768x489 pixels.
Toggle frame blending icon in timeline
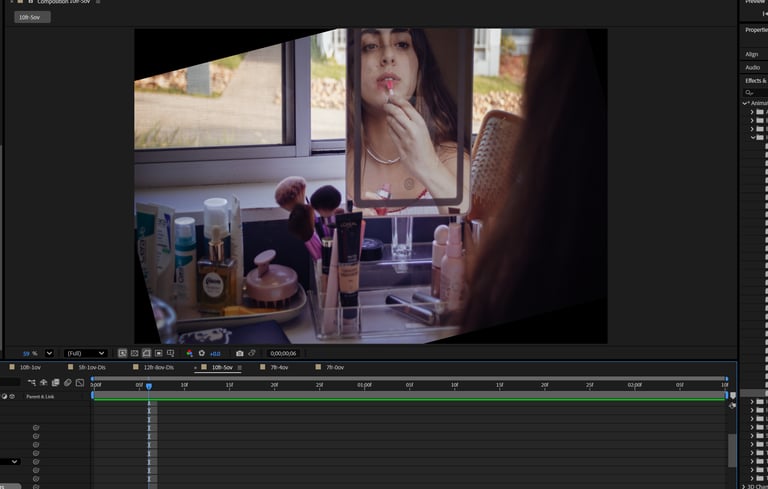(55, 382)
